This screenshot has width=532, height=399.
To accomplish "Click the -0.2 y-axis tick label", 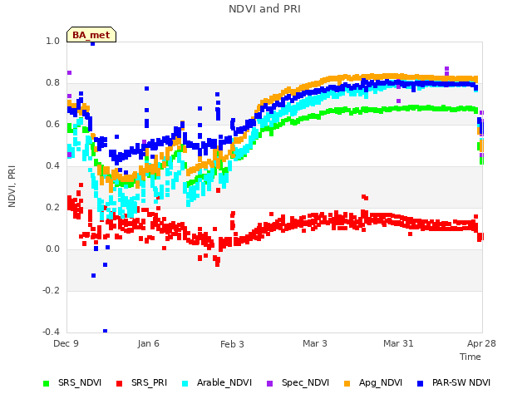I will [x=51, y=290].
